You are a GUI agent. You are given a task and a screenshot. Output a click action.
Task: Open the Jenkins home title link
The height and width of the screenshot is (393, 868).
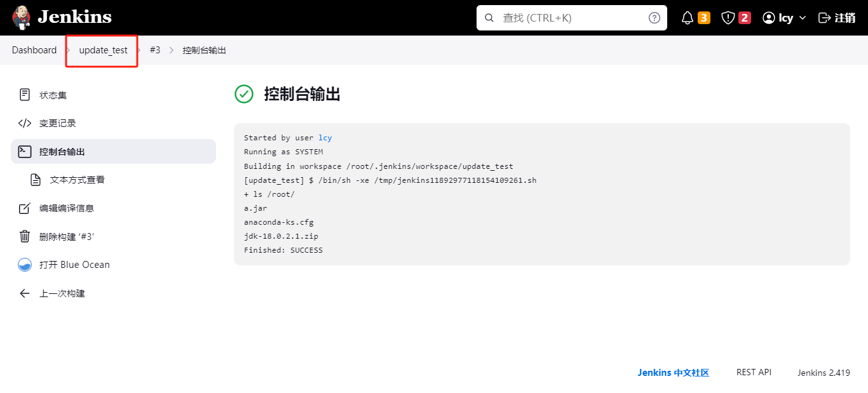[74, 17]
